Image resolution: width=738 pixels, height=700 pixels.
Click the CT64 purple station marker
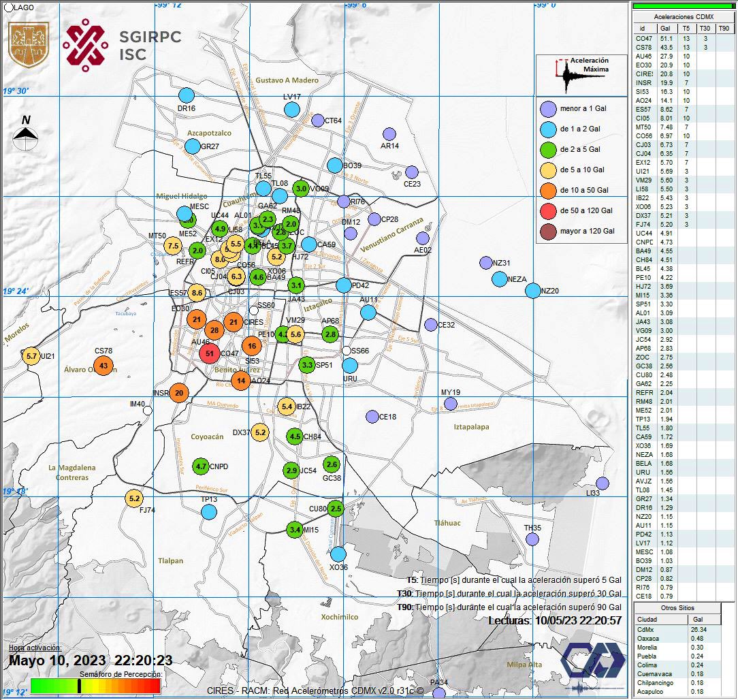tap(318, 121)
